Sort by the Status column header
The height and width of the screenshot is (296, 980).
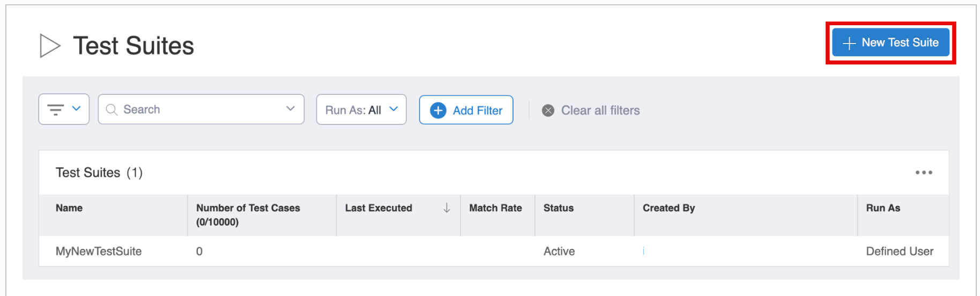click(x=558, y=208)
